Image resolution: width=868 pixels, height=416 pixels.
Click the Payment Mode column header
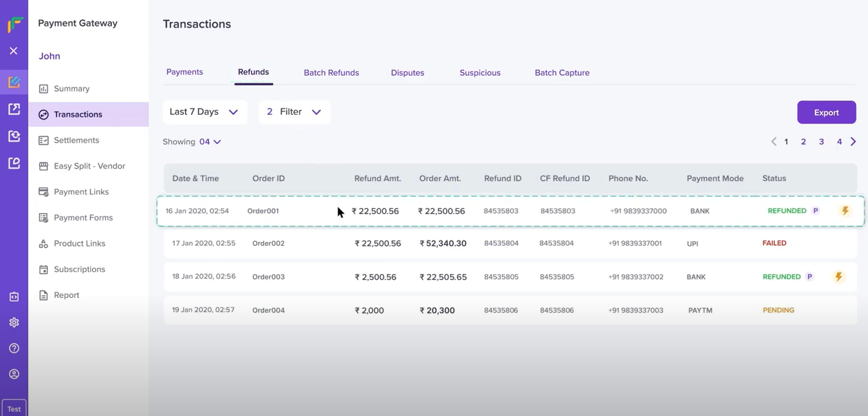(715, 178)
